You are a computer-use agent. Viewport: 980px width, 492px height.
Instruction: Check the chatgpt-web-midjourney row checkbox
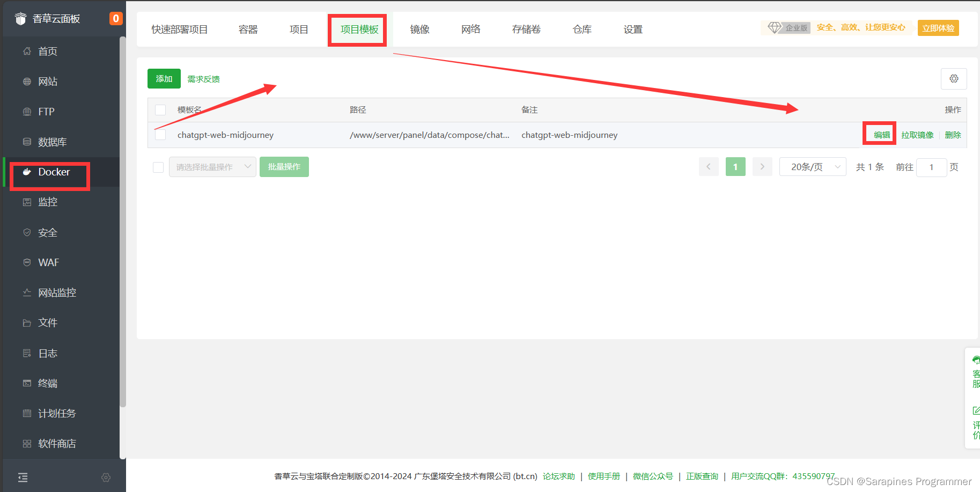coord(160,135)
